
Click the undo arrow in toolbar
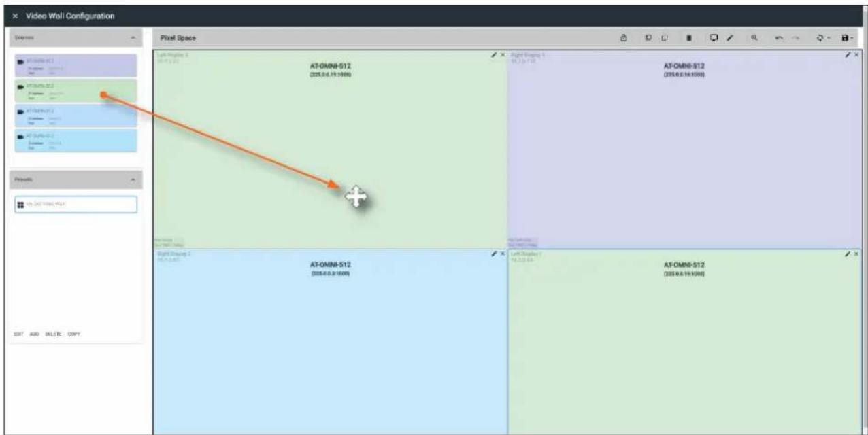pyautogui.click(x=780, y=38)
